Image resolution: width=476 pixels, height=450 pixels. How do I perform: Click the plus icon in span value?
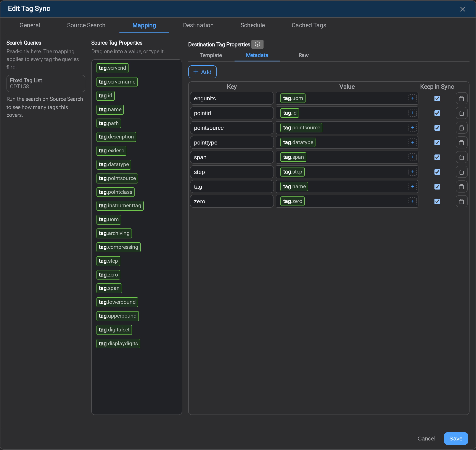pyautogui.click(x=412, y=157)
